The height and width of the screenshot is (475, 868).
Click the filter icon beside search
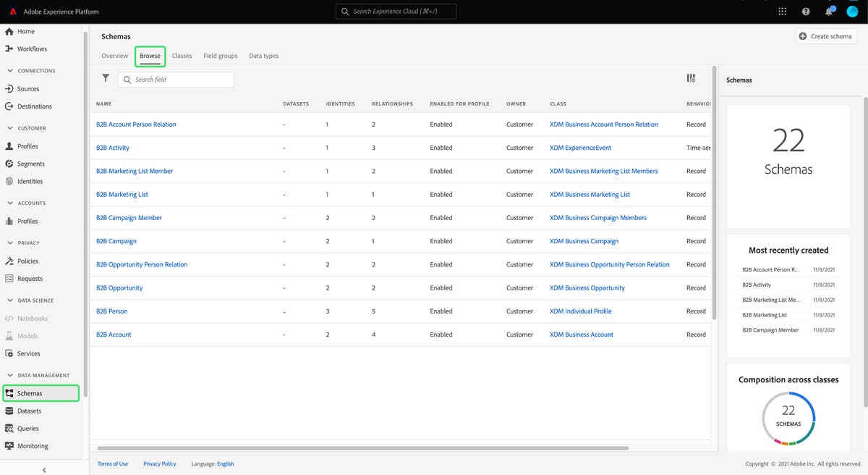[106, 78]
